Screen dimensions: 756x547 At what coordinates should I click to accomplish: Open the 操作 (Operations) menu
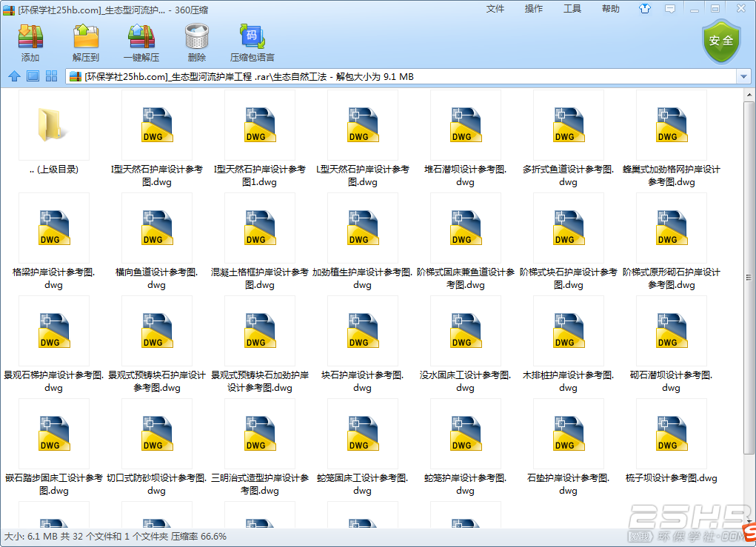click(x=534, y=9)
